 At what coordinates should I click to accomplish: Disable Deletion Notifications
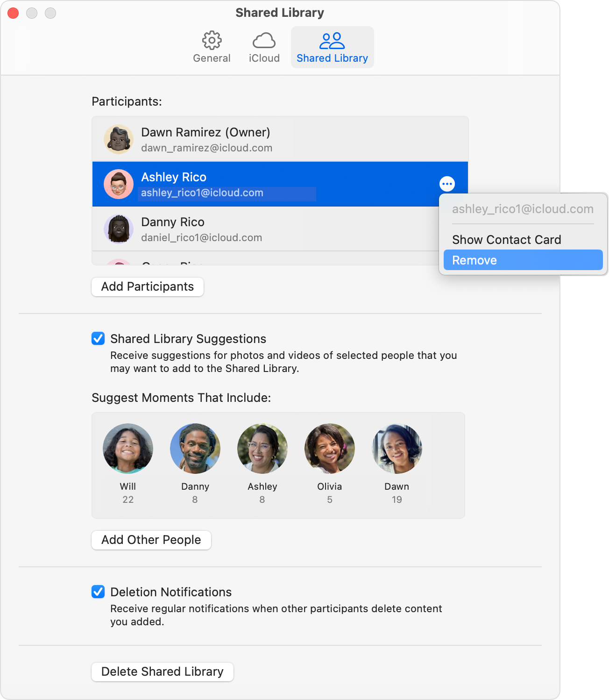click(x=98, y=592)
